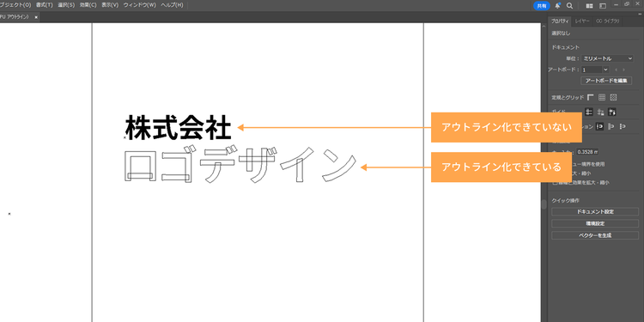Click the 選択なし label

(561, 33)
